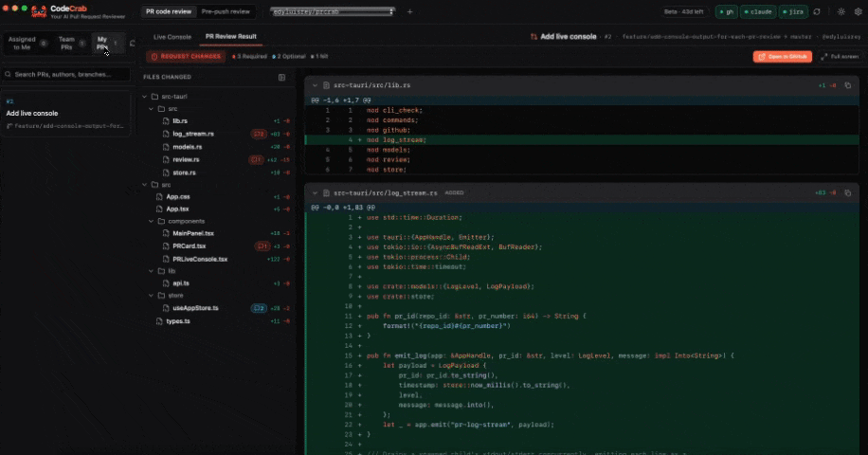
Task: Click the file icon next to App.tsx
Action: pyautogui.click(x=159, y=209)
